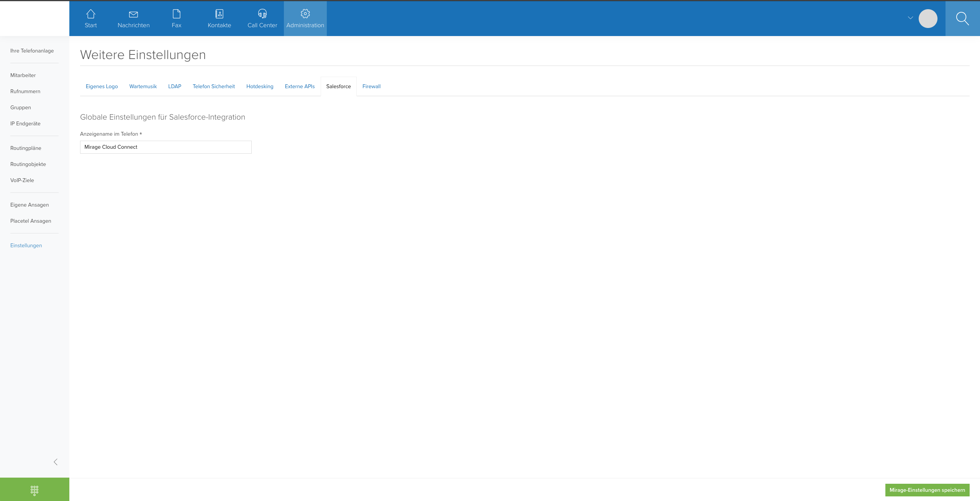980x501 pixels.
Task: Click the user avatar circle
Action: click(x=928, y=18)
